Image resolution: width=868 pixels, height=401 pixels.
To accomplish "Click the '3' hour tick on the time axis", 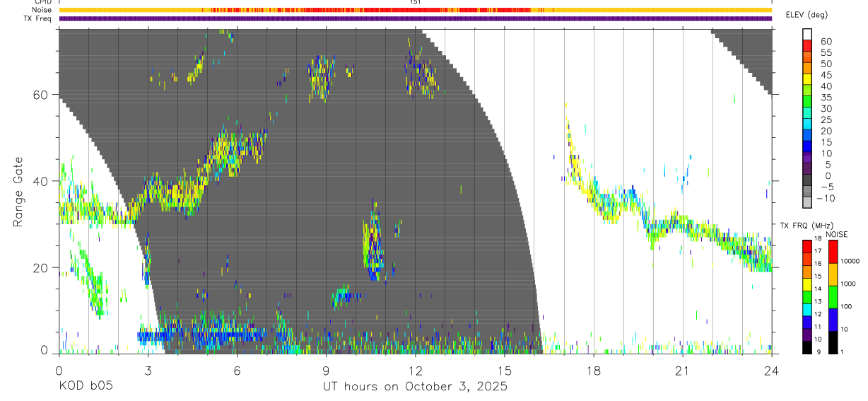I will pyautogui.click(x=148, y=371).
